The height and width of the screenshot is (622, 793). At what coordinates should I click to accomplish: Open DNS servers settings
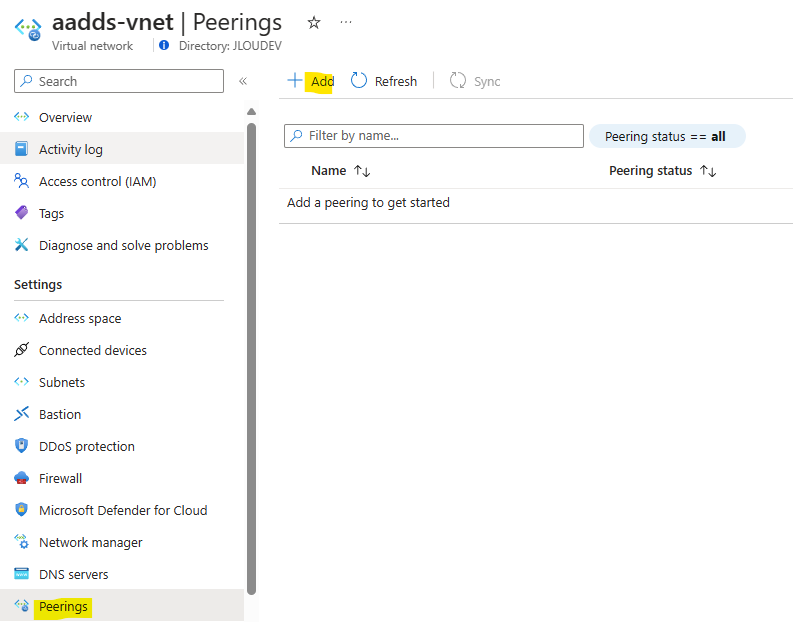tap(73, 574)
